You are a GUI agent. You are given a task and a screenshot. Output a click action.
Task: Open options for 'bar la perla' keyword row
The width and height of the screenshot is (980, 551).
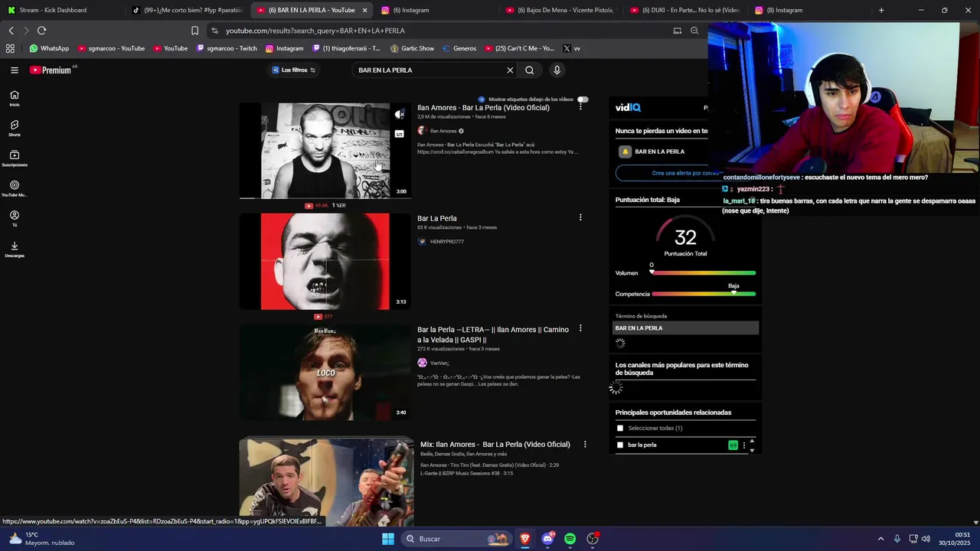coord(744,445)
